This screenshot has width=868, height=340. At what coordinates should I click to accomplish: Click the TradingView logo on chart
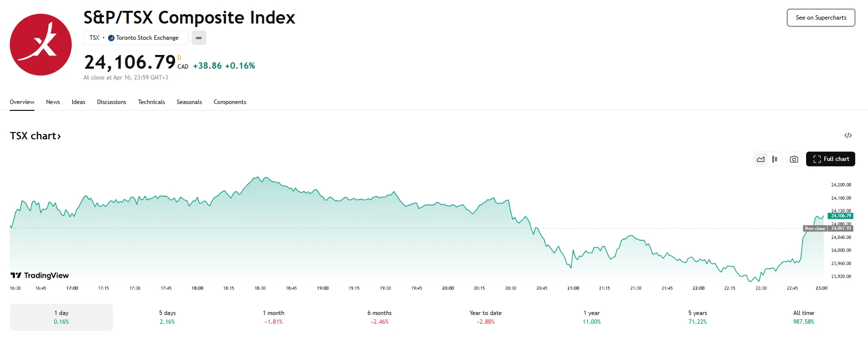[x=40, y=275]
